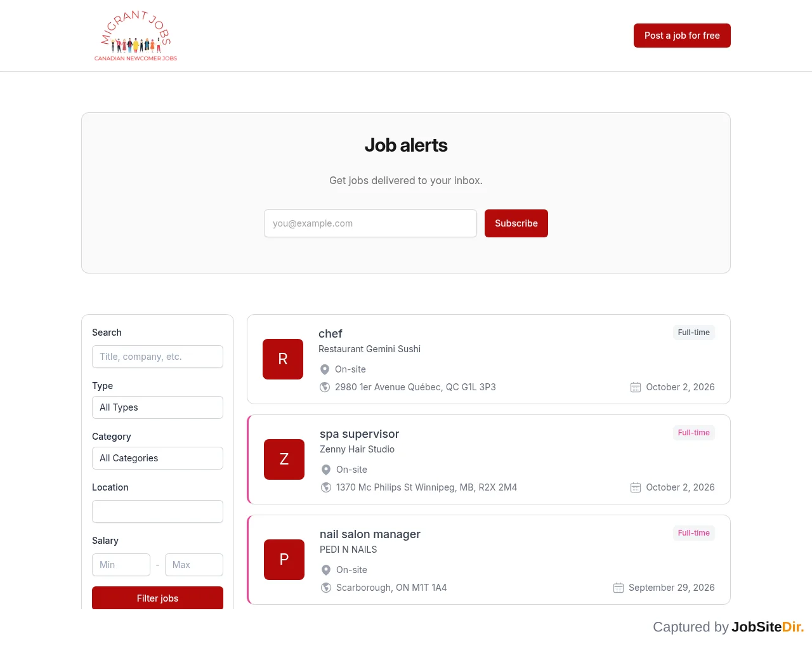Screen dimensions: 812x646
Task: Click address 1370 Mc Philips St Winnipeg
Action: click(x=426, y=487)
